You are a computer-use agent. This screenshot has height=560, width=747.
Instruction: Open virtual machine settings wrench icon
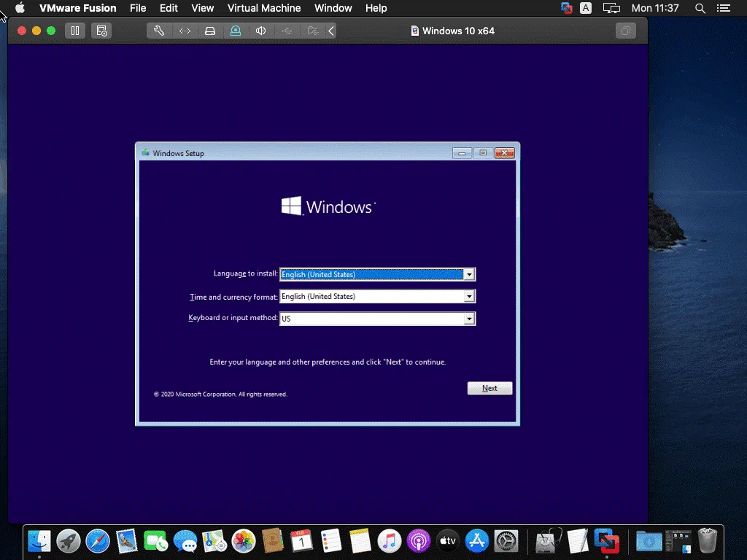160,31
